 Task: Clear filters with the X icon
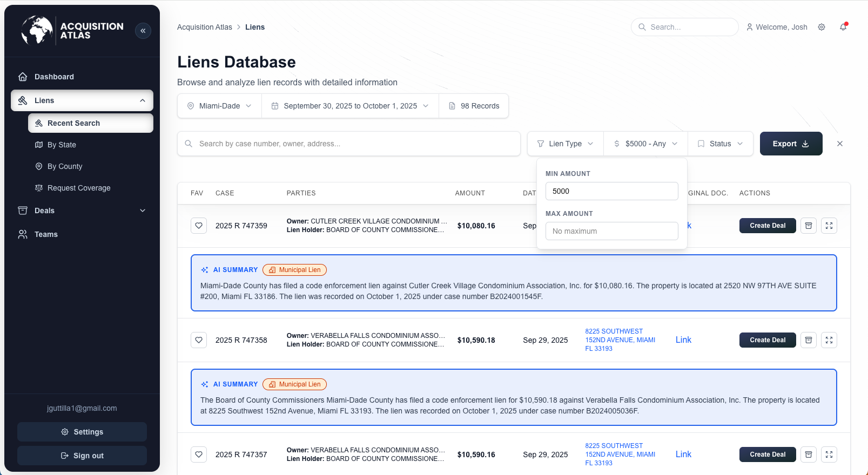tap(840, 144)
